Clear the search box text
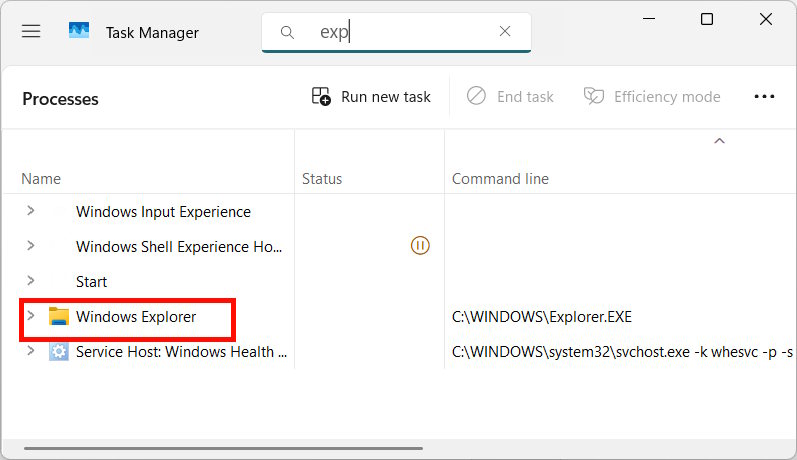The height and width of the screenshot is (460, 797). pyautogui.click(x=505, y=32)
